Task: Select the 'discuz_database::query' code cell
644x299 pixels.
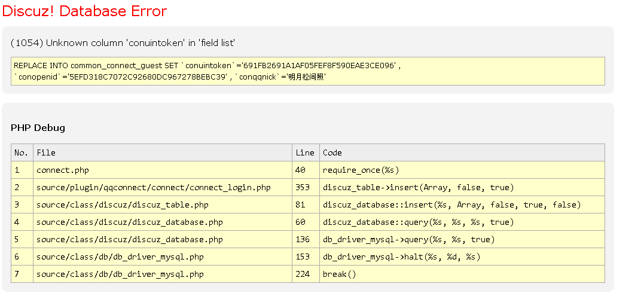Action: [418, 222]
